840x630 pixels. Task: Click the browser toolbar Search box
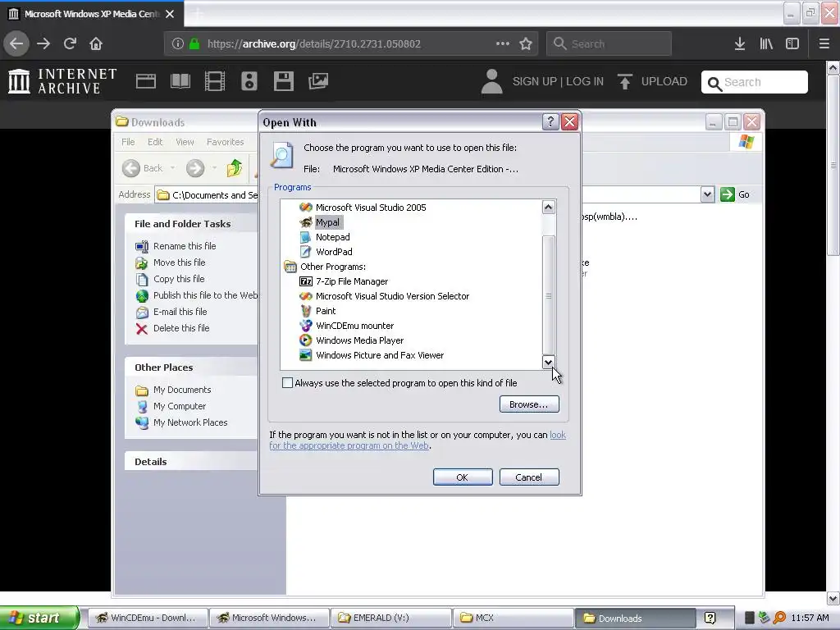click(x=609, y=44)
